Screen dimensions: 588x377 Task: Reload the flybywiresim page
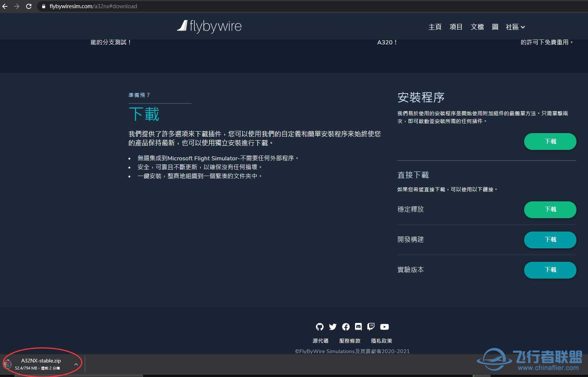[x=29, y=6]
